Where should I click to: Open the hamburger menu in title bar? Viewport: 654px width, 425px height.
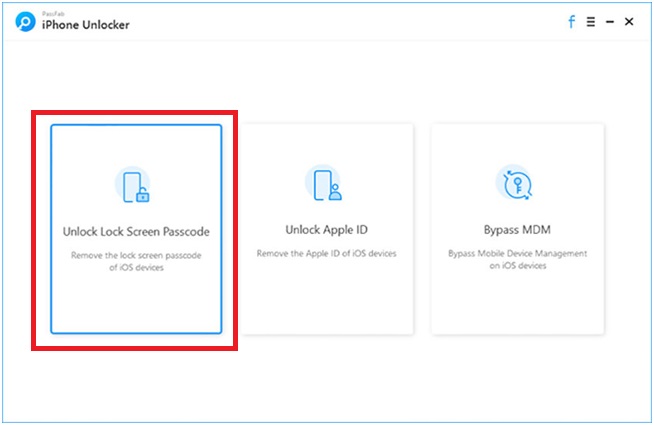click(591, 22)
